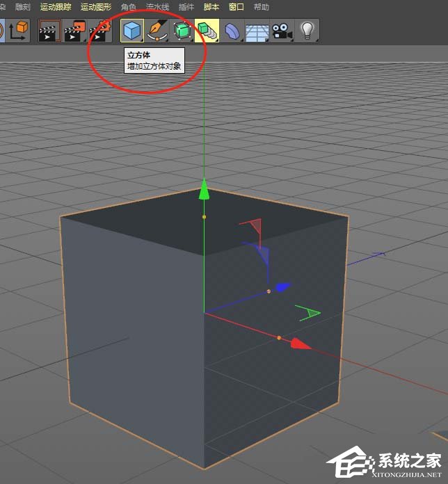Open the 窗口 menu

pyautogui.click(x=237, y=7)
